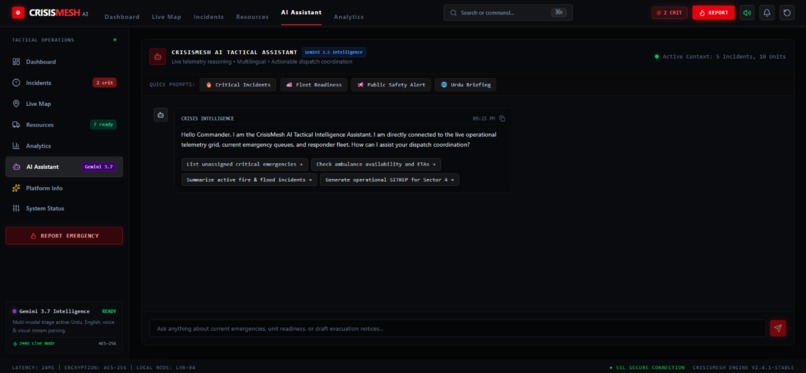Copy the Crisis Intelligence message
Screen dimensions: 806x373
pos(502,119)
